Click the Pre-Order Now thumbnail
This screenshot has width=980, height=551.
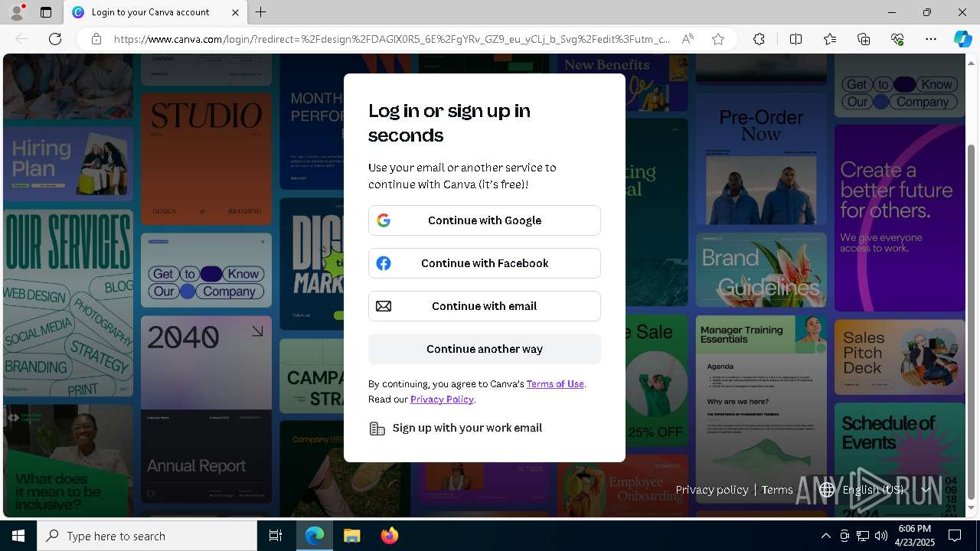tap(761, 158)
